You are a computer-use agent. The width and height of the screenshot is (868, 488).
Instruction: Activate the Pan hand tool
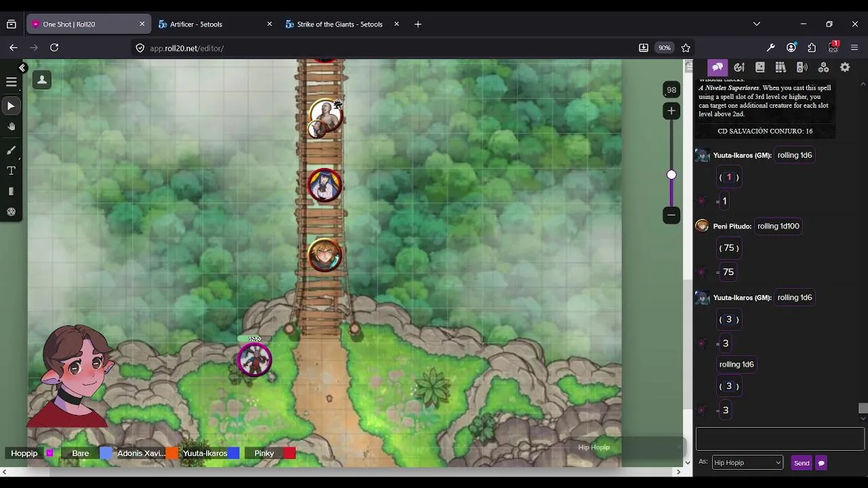[x=11, y=127]
